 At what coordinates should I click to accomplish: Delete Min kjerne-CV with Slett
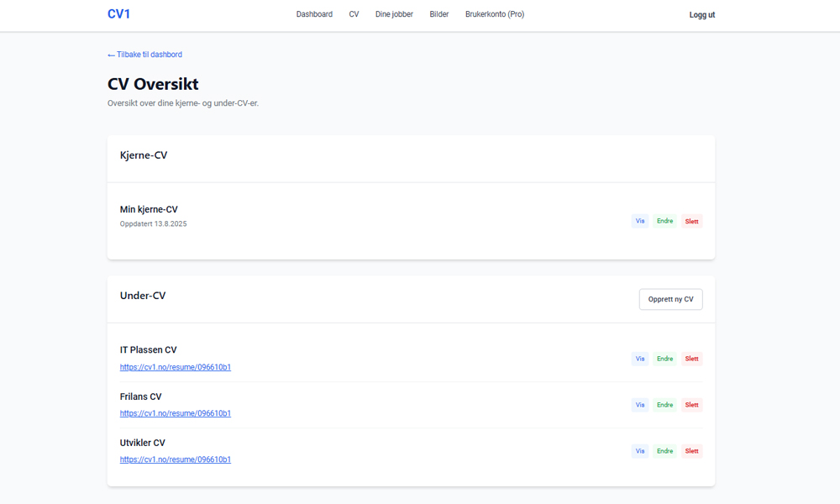point(691,222)
